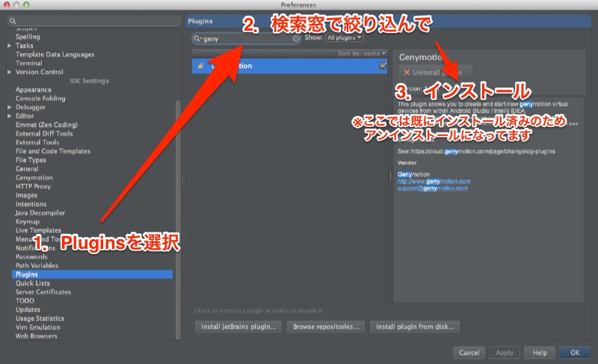Expand the Editor tree node

pyautogui.click(x=10, y=117)
